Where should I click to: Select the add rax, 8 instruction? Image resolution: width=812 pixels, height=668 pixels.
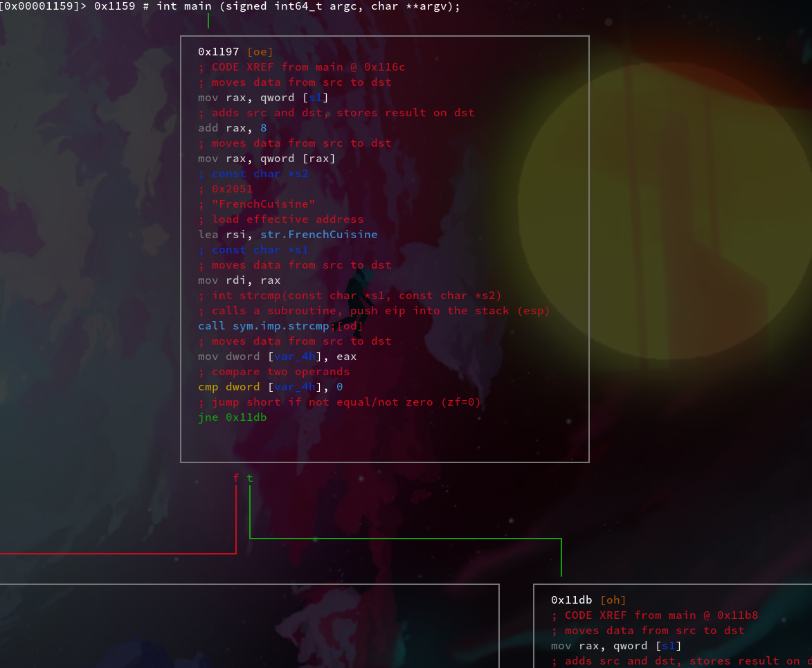(x=232, y=128)
